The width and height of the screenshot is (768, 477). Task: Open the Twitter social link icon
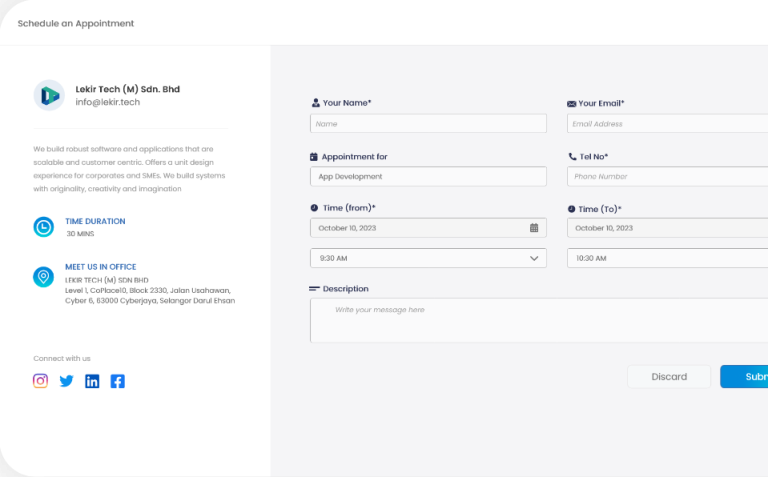point(67,381)
